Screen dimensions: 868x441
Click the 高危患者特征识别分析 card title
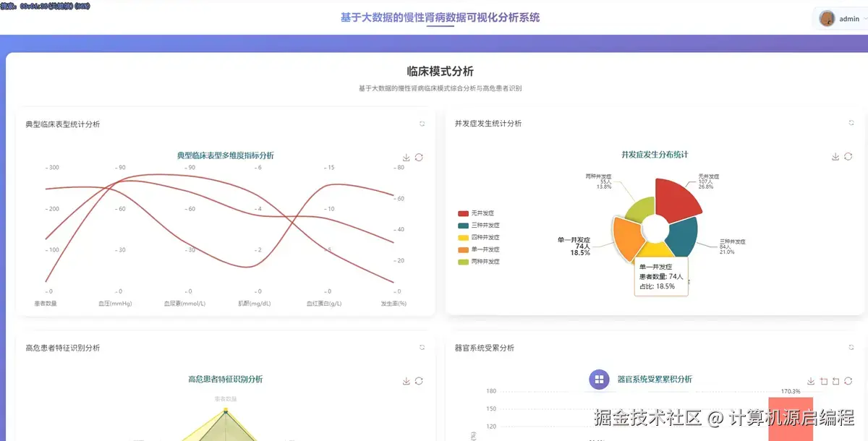point(63,348)
